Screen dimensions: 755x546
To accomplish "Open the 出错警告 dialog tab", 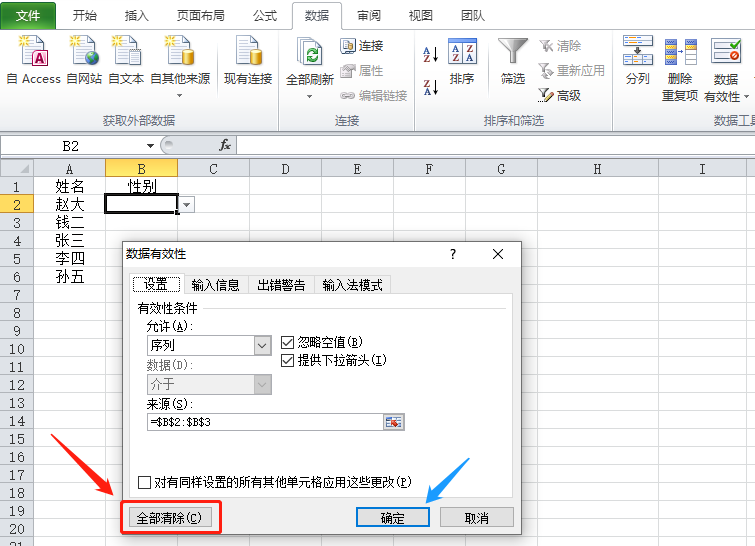I will [281, 285].
